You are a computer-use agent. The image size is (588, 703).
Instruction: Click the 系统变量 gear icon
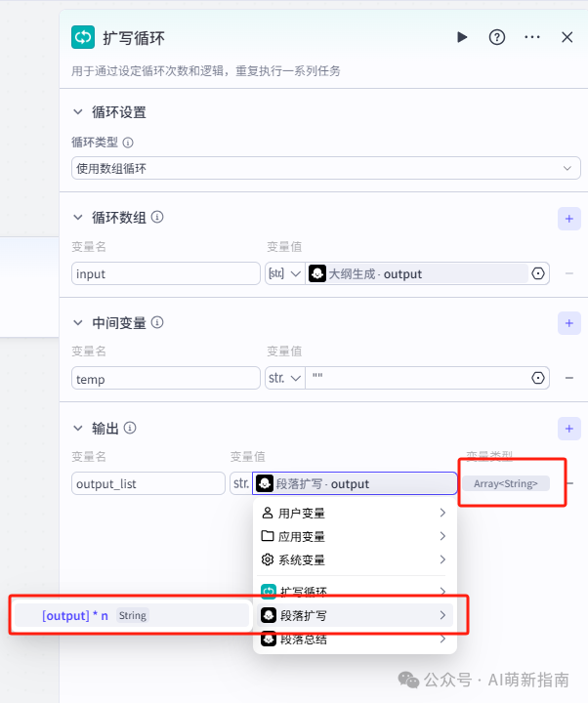[268, 559]
